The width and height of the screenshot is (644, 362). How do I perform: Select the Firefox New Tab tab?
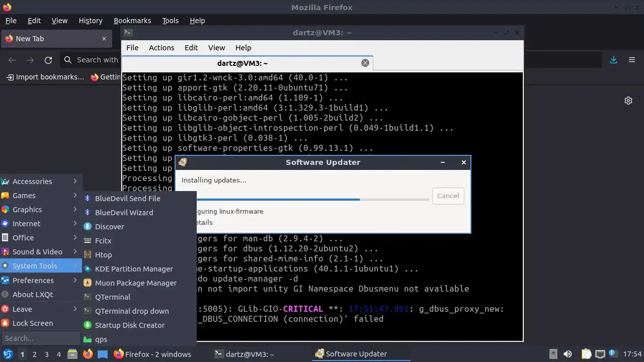(x=56, y=39)
